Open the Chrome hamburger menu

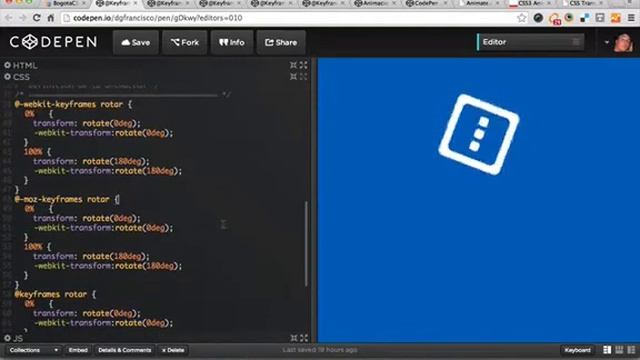(631, 18)
